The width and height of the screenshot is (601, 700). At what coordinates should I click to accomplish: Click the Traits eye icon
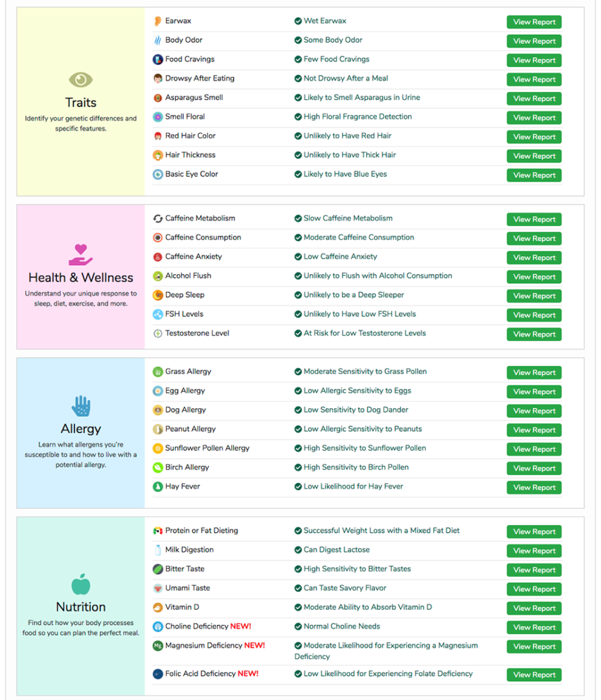point(80,79)
